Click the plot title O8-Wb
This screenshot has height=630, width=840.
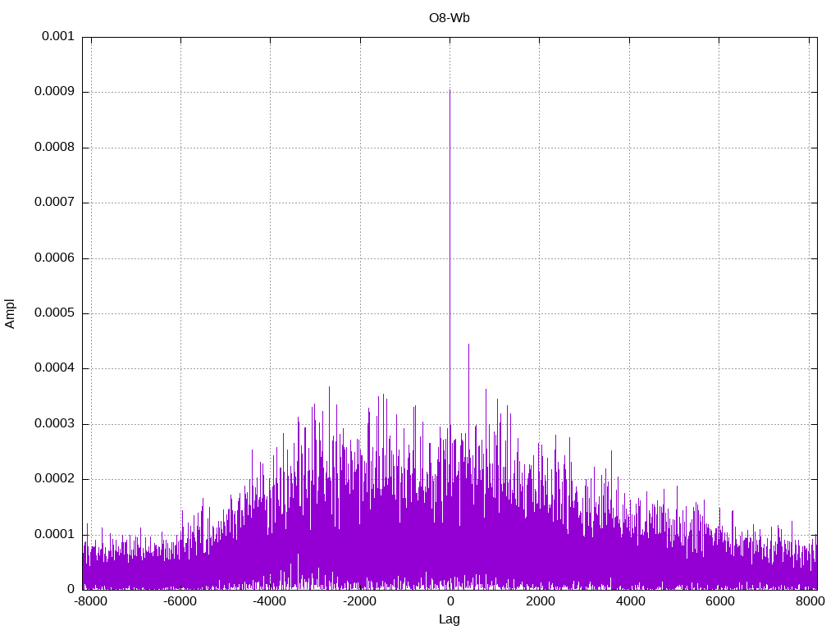[450, 18]
